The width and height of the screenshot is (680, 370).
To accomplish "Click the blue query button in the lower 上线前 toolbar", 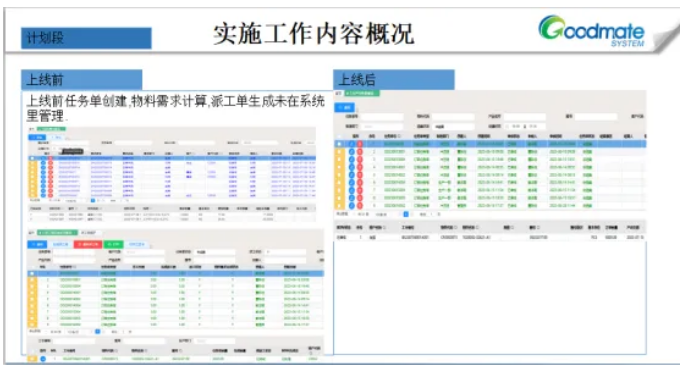I will (37, 245).
